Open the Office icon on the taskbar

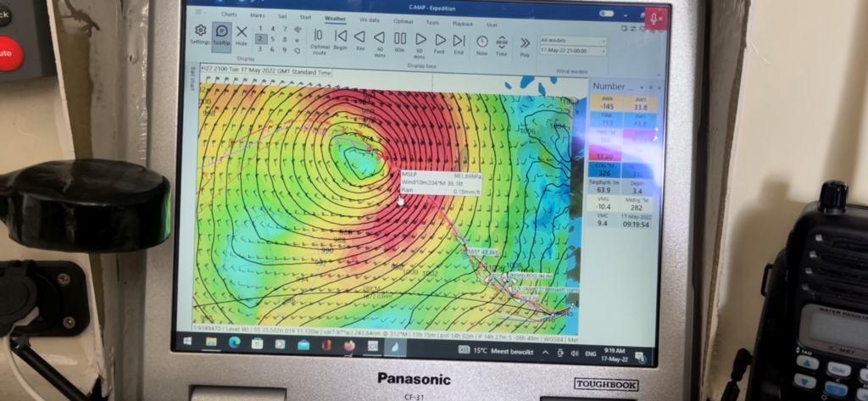tap(326, 346)
